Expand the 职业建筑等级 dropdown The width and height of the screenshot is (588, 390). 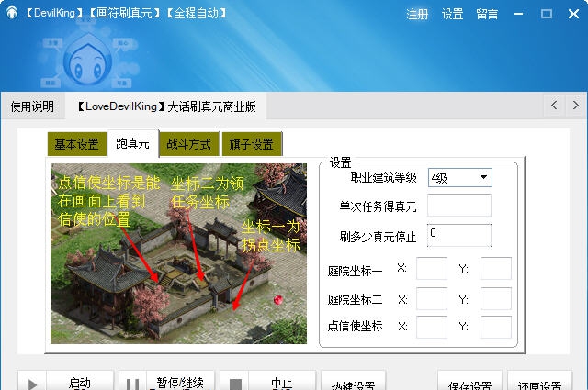pos(460,178)
